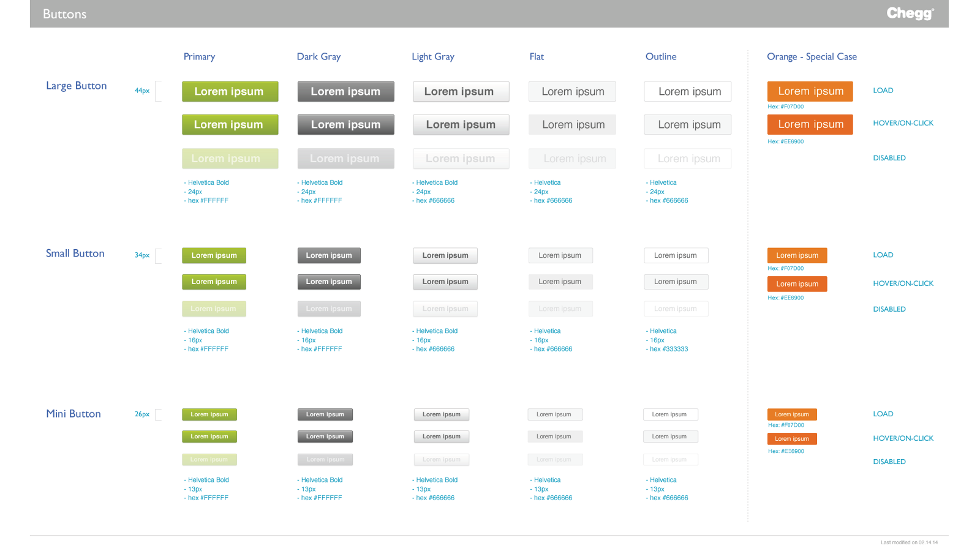Click the small orange button in LOAD row
Image resolution: width=980 pixels, height=551 pixels.
click(x=797, y=255)
